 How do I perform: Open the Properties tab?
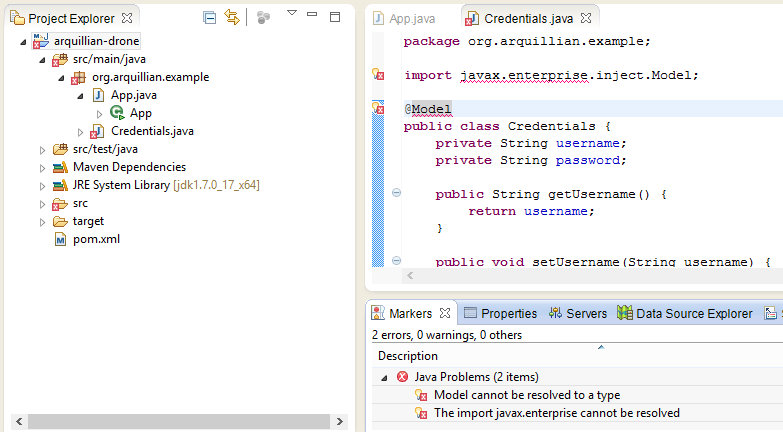(x=500, y=313)
